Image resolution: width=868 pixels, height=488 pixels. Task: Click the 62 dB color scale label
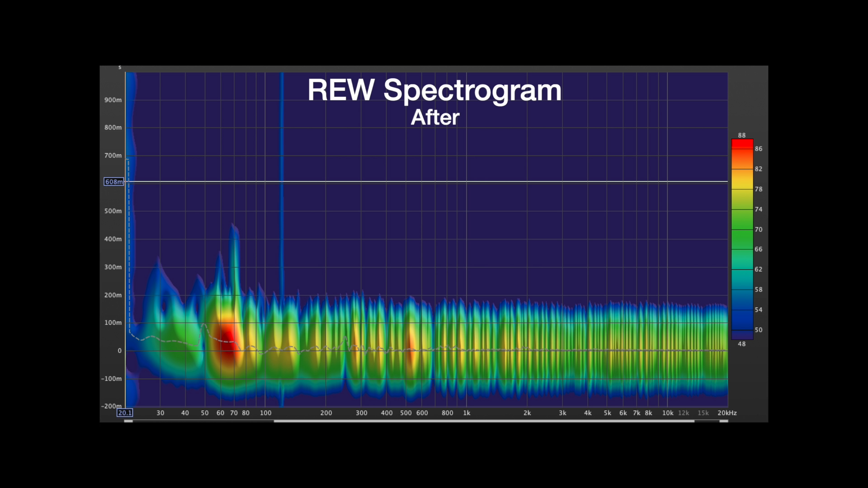[759, 269]
